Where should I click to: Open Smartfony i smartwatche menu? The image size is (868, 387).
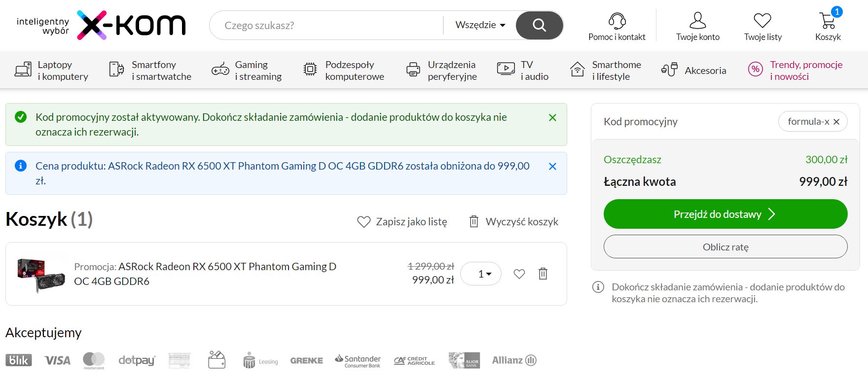(150, 70)
